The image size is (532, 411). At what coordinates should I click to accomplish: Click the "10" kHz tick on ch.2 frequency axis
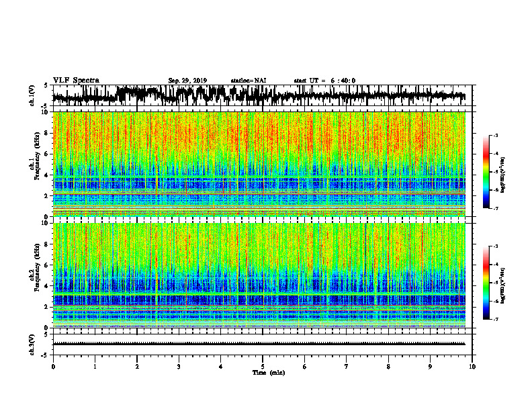[x=45, y=223]
